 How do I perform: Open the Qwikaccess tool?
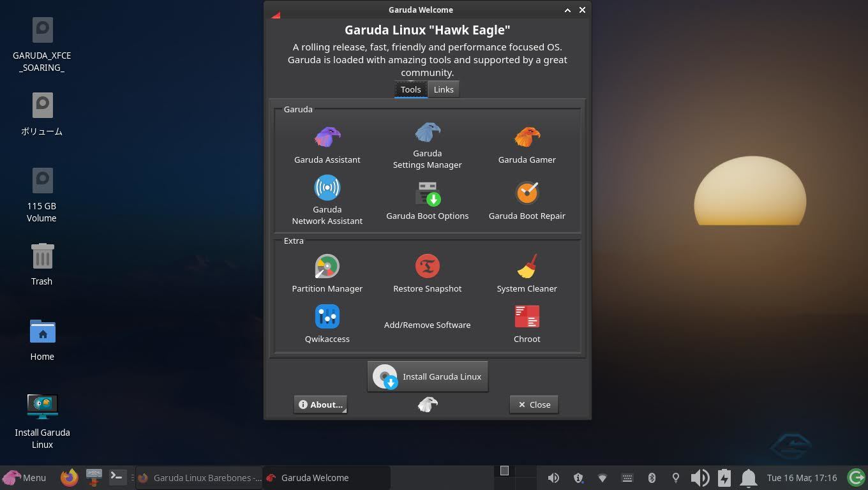pos(327,323)
